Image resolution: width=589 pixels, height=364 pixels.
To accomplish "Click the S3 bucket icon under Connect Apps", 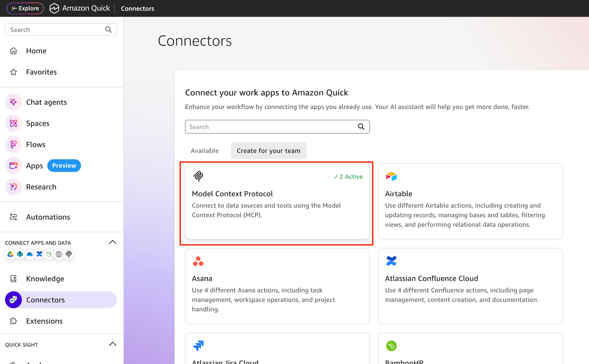I will coord(49,254).
